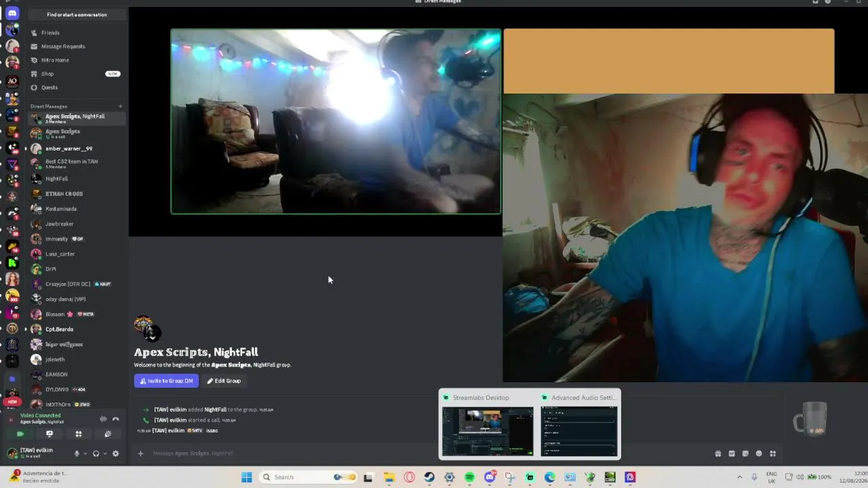This screenshot has height=488, width=868.
Task: Open the sticker picker in the message bar
Action: point(745,453)
